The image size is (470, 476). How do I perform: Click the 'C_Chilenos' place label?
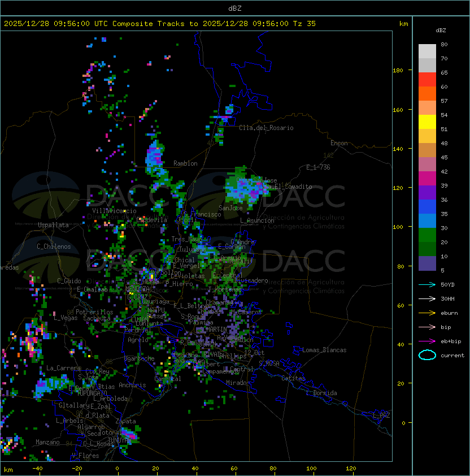tap(54, 246)
